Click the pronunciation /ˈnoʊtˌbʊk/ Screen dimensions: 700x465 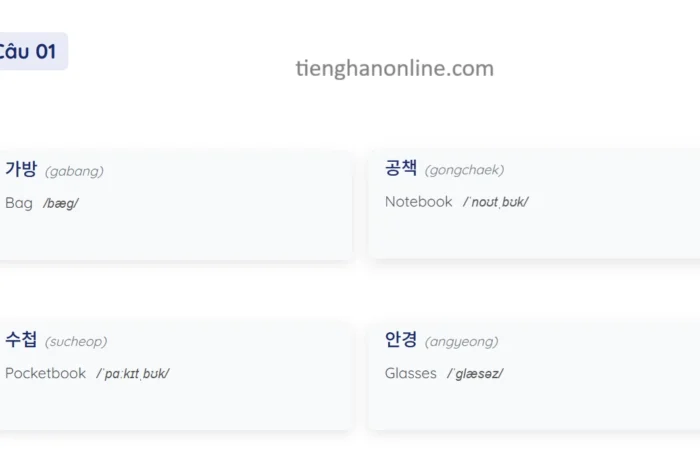(x=495, y=202)
